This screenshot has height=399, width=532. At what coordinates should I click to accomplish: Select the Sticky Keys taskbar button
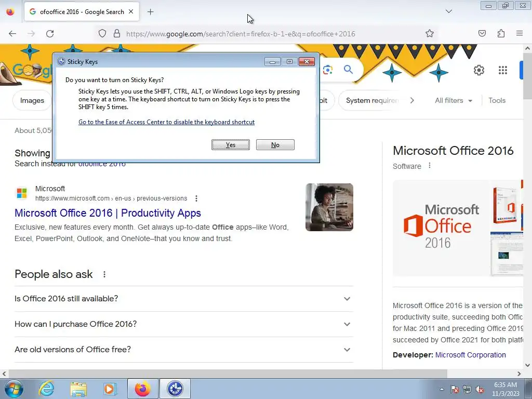[175, 389]
